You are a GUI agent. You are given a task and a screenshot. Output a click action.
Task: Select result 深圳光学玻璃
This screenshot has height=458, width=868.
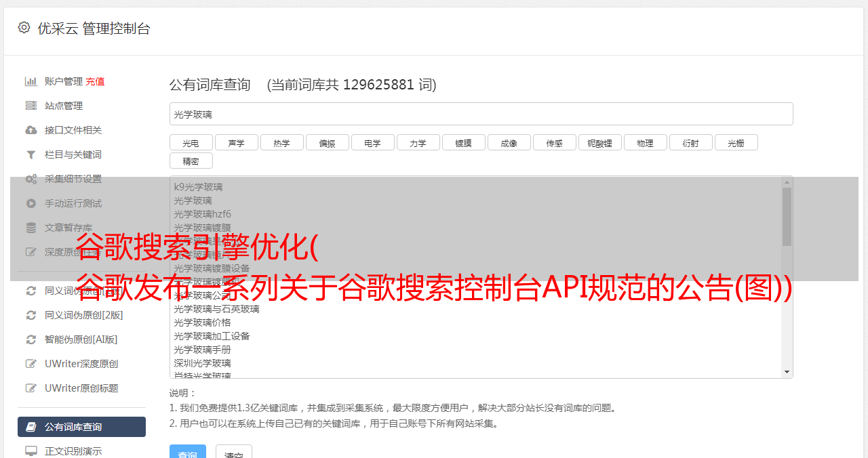202,363
